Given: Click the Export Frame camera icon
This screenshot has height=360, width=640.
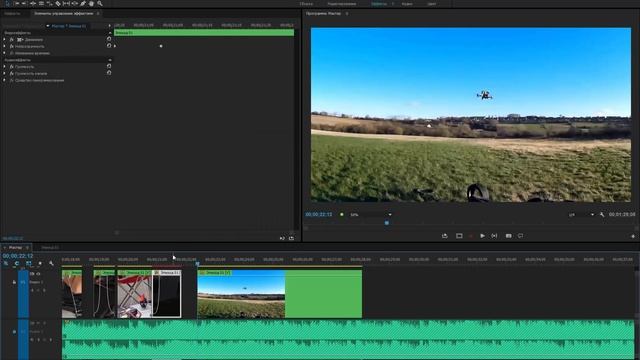Looking at the screenshot, I should (508, 236).
